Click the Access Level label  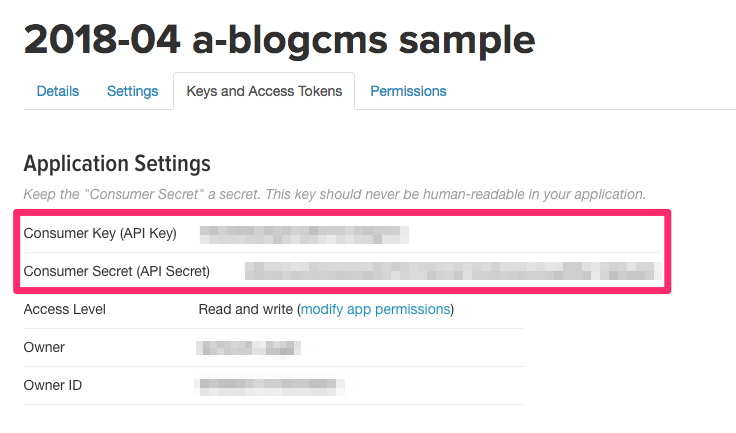[x=64, y=309]
